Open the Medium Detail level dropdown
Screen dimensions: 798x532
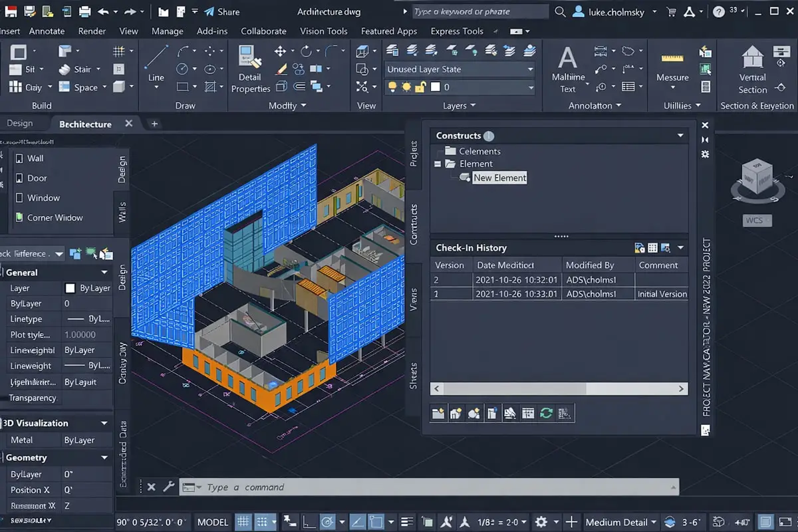621,522
